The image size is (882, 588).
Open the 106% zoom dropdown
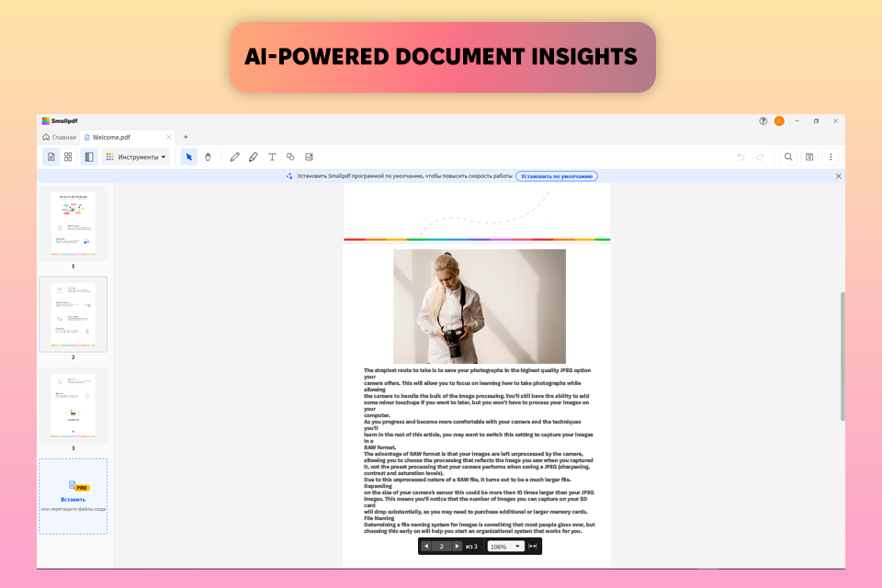(x=505, y=547)
